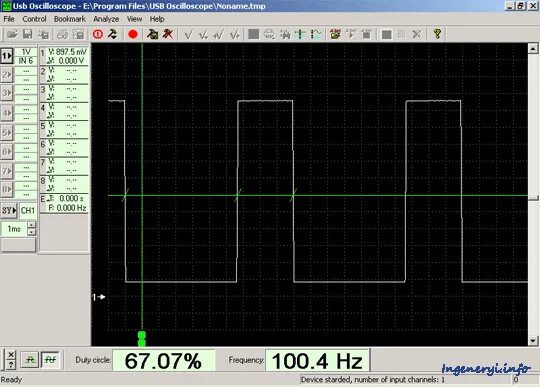Image resolution: width=540 pixels, height=387 pixels.
Task: Toggle channel 2 button
Action: pyautogui.click(x=7, y=75)
